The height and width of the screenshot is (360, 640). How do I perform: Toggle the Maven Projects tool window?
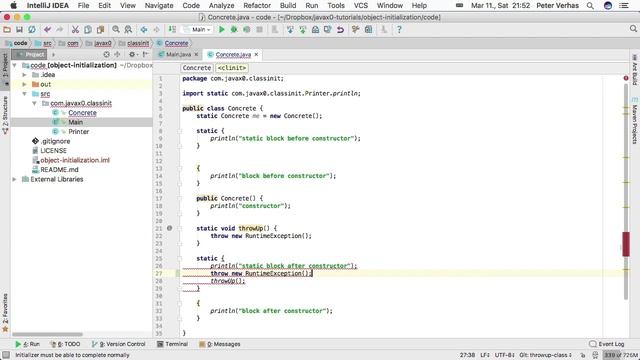pos(635,121)
